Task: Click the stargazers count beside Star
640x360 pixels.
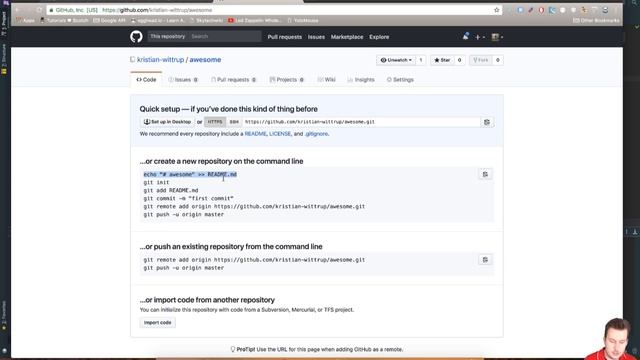Action: point(459,60)
